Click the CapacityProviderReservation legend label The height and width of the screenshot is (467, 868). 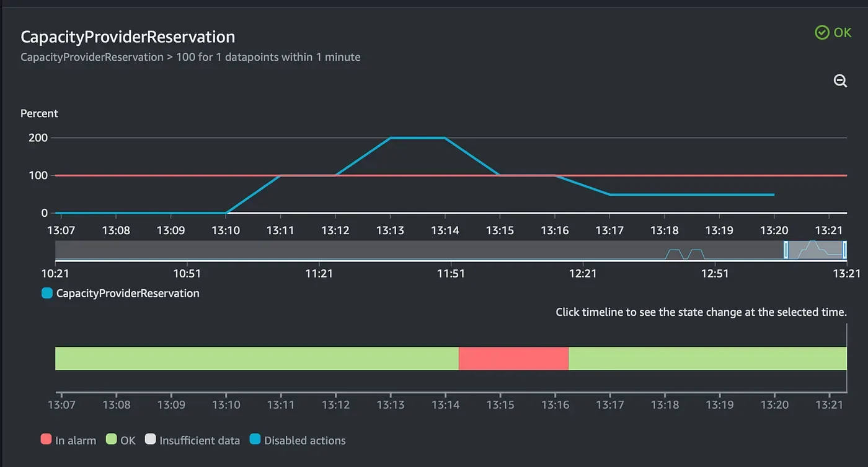[x=128, y=293]
